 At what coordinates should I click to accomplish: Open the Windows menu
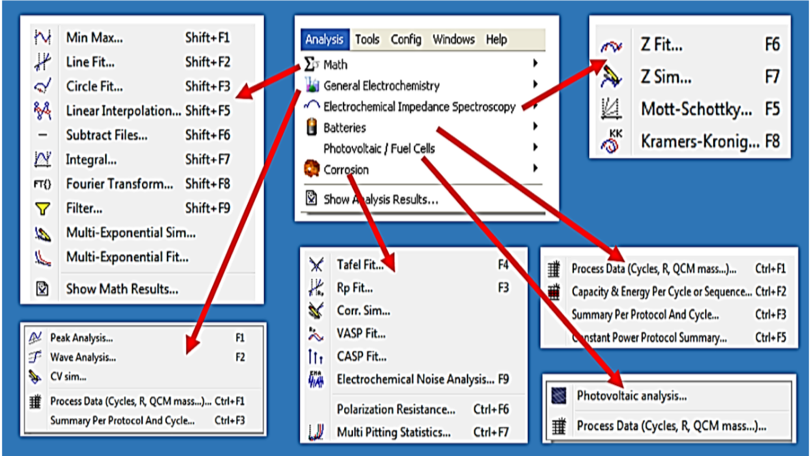[x=454, y=39]
